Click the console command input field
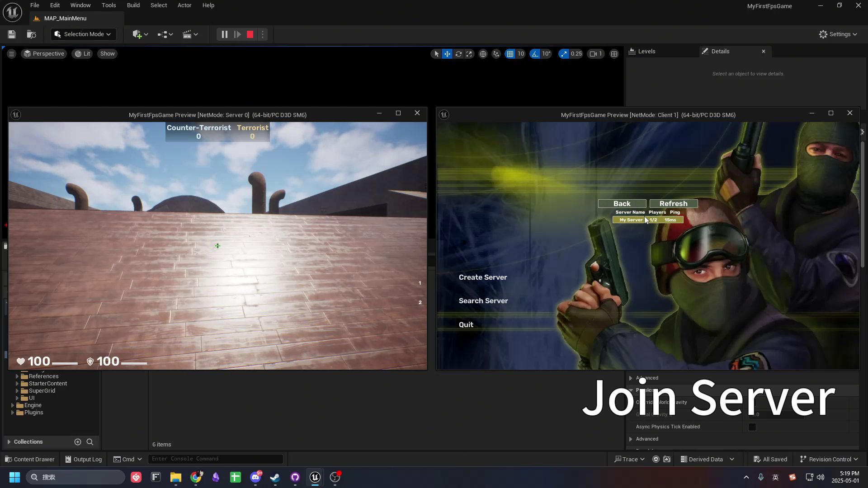 point(215,459)
